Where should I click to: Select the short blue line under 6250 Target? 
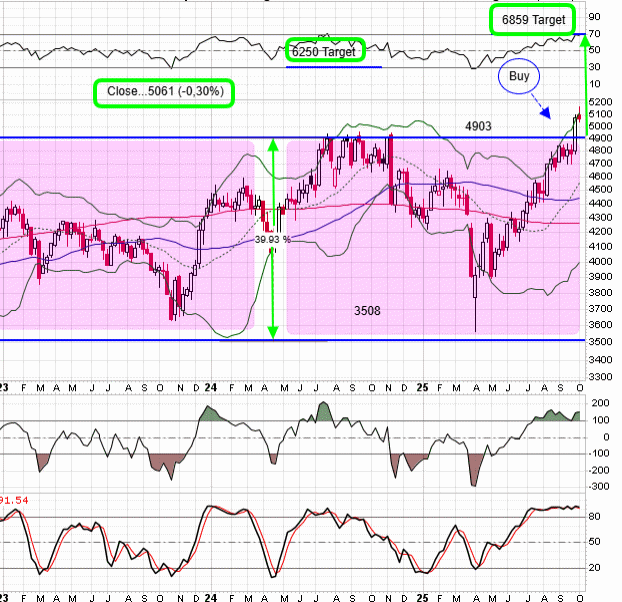pos(333,67)
